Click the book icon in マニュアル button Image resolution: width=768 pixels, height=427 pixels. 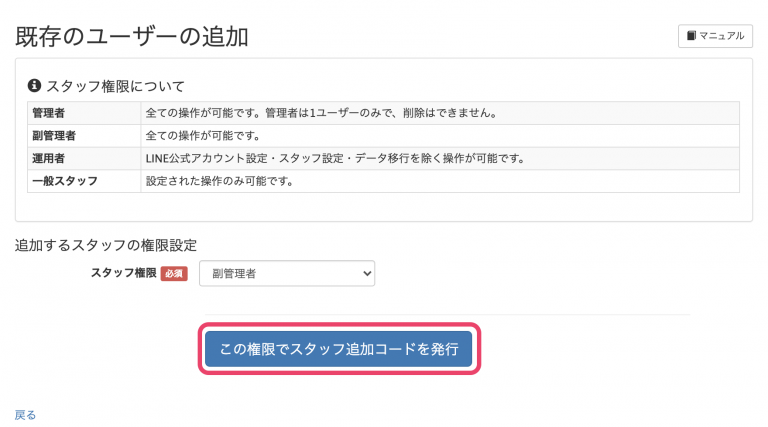coord(691,36)
